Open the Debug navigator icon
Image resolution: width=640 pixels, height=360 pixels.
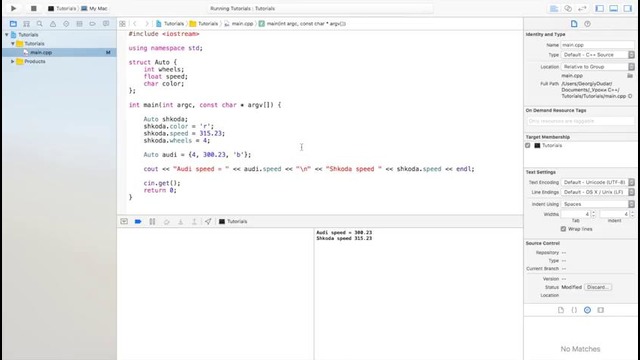[x=80, y=24]
